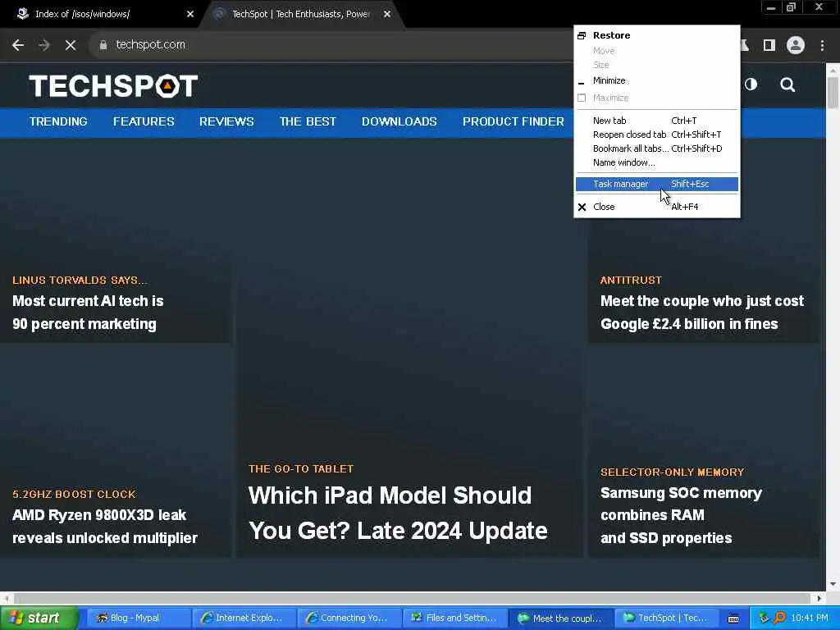Click 'THE GO-TO TABLET' label
The height and width of the screenshot is (630, 840).
(x=301, y=468)
